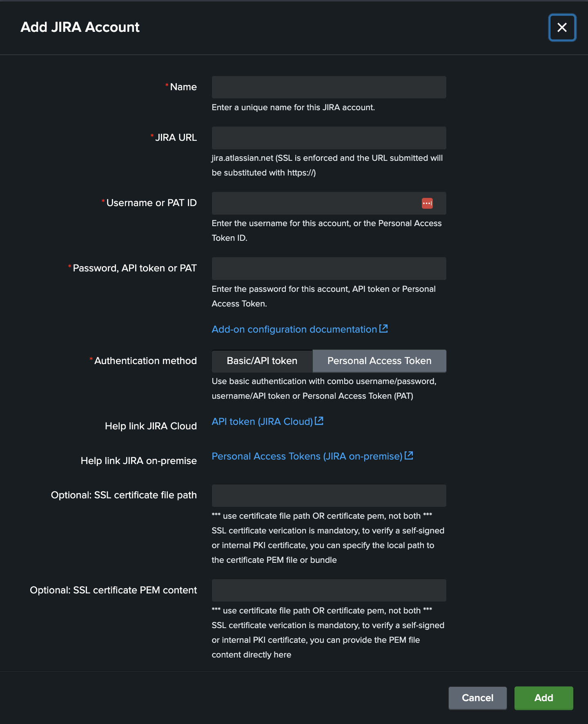Click the Add JIRA Account dialog title
588x724 pixels.
click(x=80, y=27)
